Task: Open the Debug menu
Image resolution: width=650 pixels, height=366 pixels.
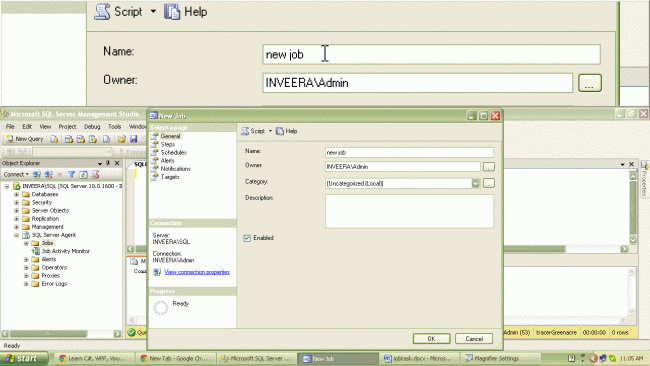Action: pyautogui.click(x=92, y=126)
